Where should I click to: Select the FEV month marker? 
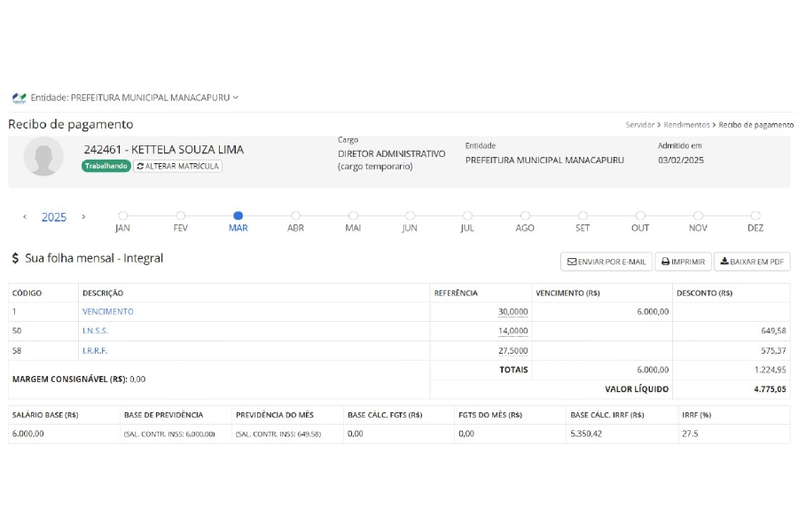(181, 215)
